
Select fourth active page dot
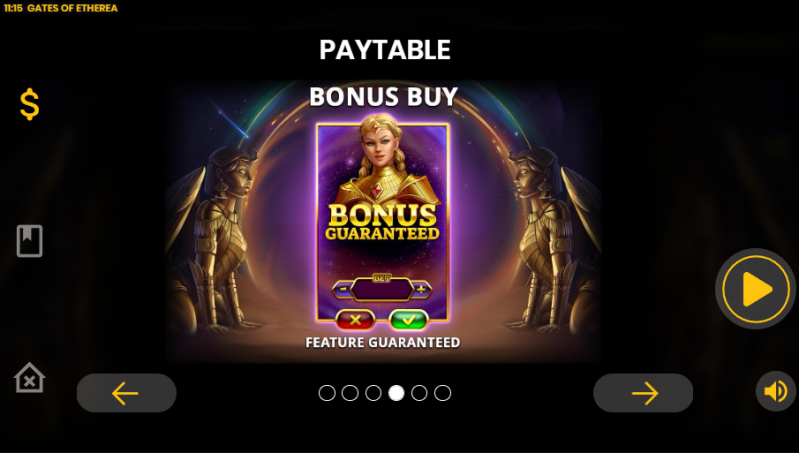tap(396, 393)
